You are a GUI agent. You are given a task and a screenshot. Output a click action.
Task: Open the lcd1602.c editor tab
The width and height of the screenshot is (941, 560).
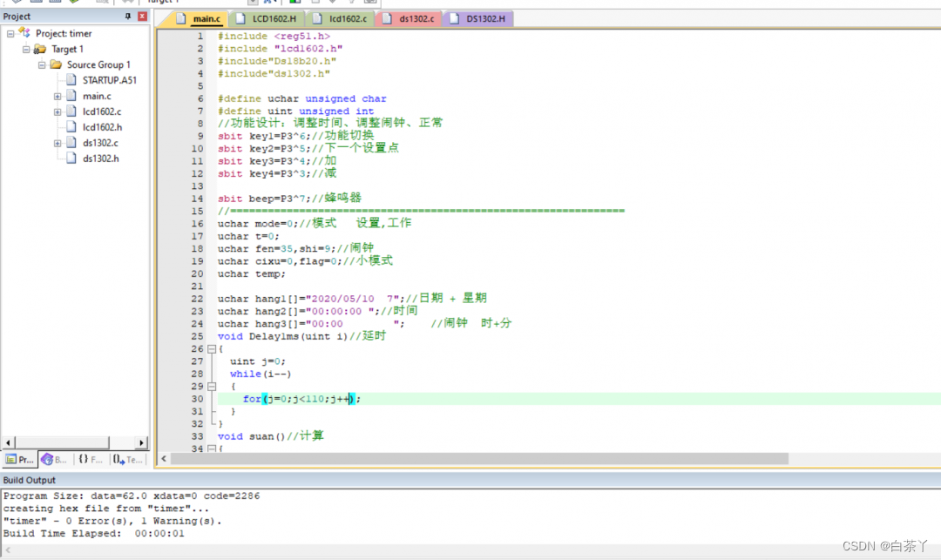[341, 18]
